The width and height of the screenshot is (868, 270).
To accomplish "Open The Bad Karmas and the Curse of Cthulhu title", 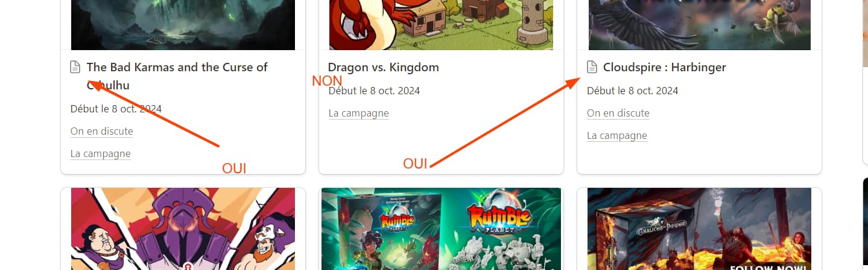I will click(x=177, y=76).
